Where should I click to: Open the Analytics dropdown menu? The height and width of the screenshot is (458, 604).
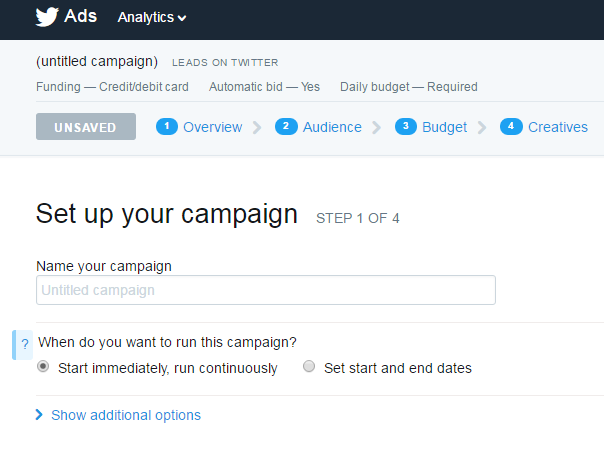click(152, 17)
